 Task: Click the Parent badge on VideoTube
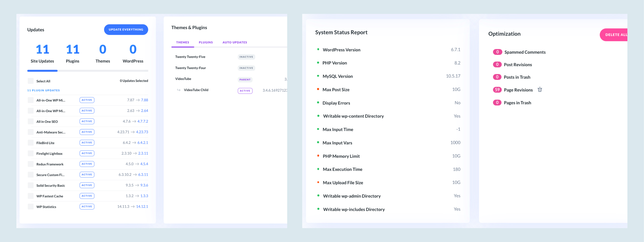(245, 80)
